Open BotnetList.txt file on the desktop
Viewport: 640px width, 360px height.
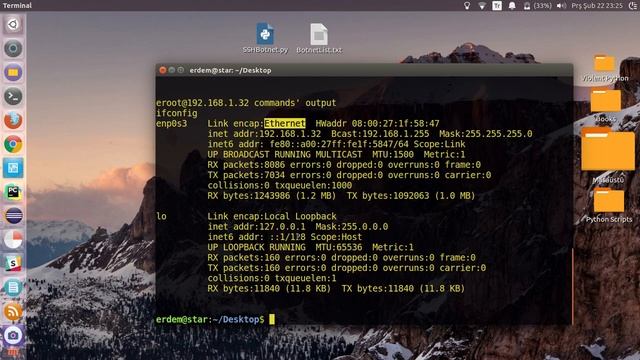pos(319,38)
